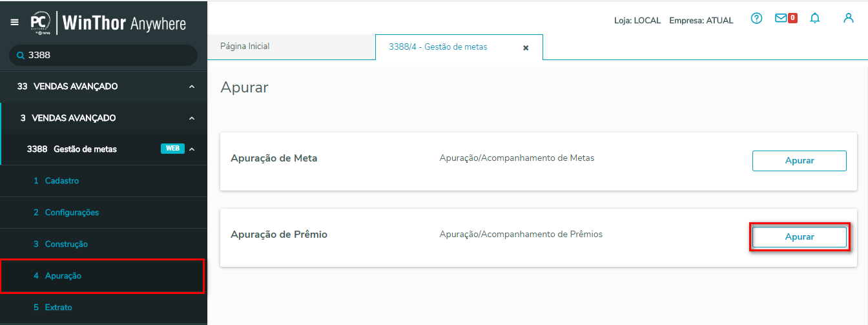The height and width of the screenshot is (325, 868).
Task: Click Apurar for Apuração de Meta
Action: pyautogui.click(x=799, y=161)
